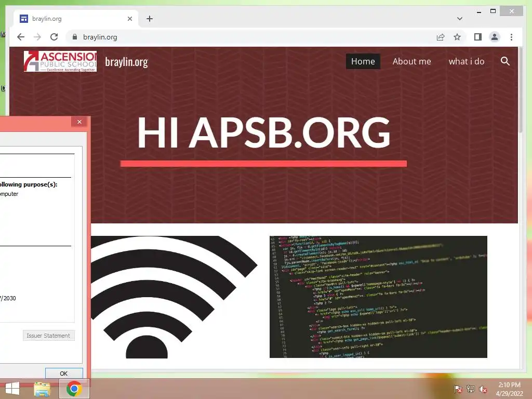Open the network tray icon
Viewport: 532px width, 399px height.
[471, 389]
